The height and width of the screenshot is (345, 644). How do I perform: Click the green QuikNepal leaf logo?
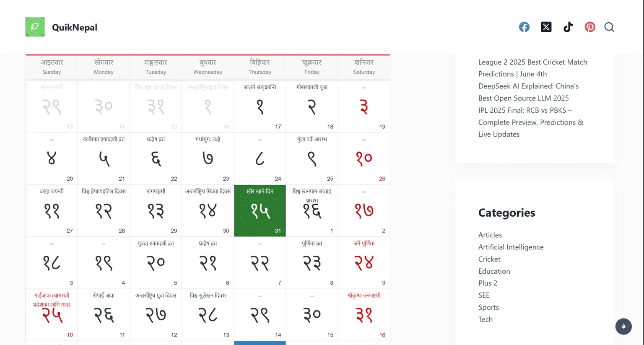(35, 27)
